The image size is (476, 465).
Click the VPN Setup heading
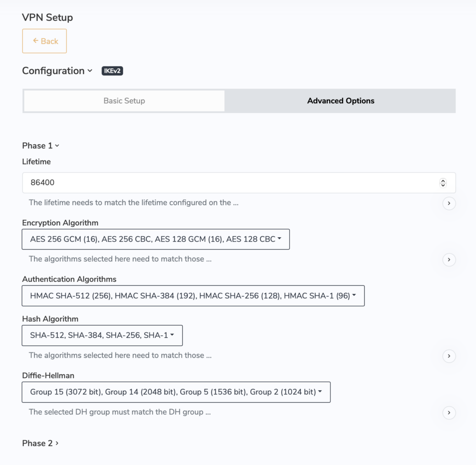[x=47, y=17]
